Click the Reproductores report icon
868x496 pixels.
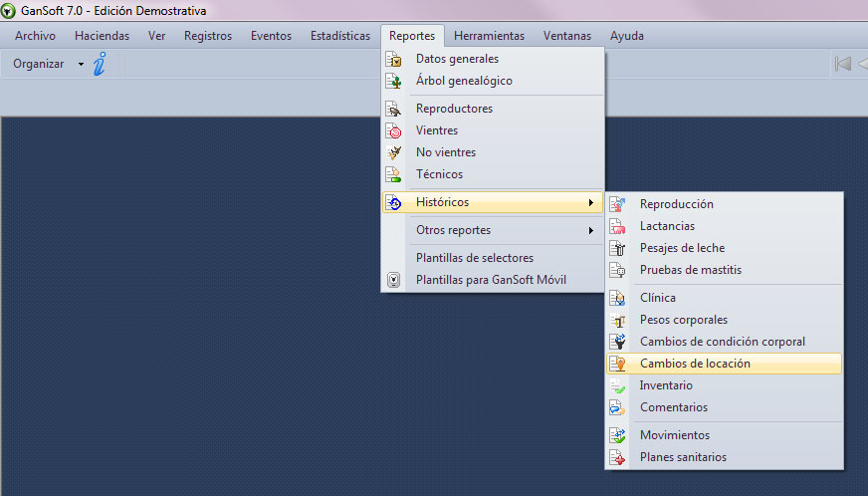(x=393, y=109)
